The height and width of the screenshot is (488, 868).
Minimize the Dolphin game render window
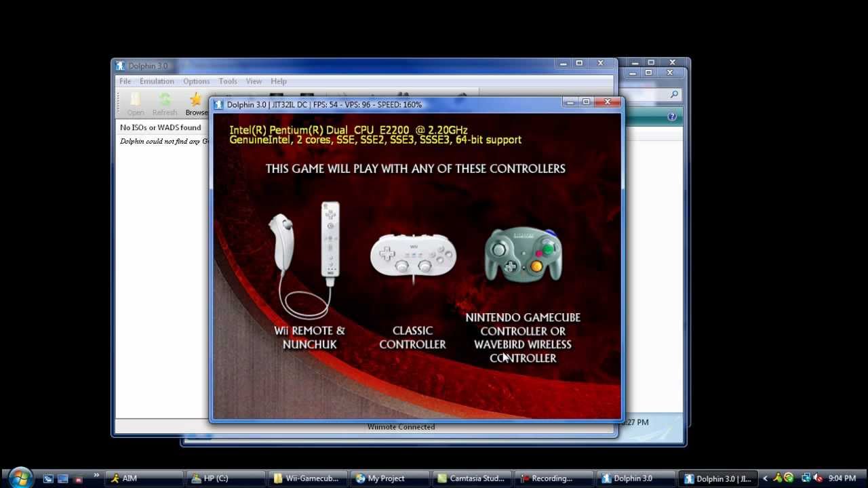[x=570, y=102]
